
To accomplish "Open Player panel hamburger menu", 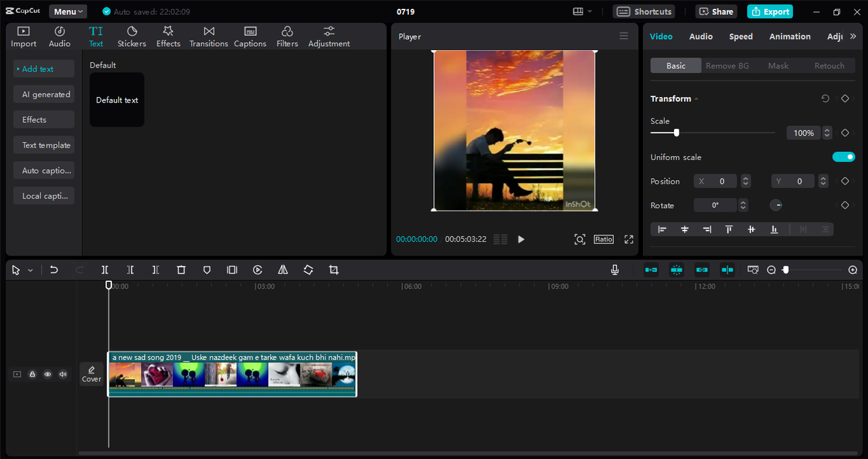I will point(624,37).
